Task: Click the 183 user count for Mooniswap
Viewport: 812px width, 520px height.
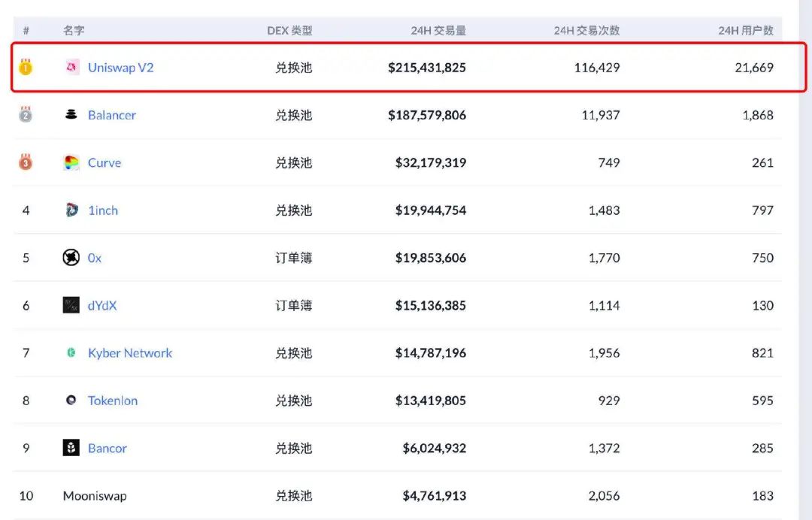Action: (763, 496)
